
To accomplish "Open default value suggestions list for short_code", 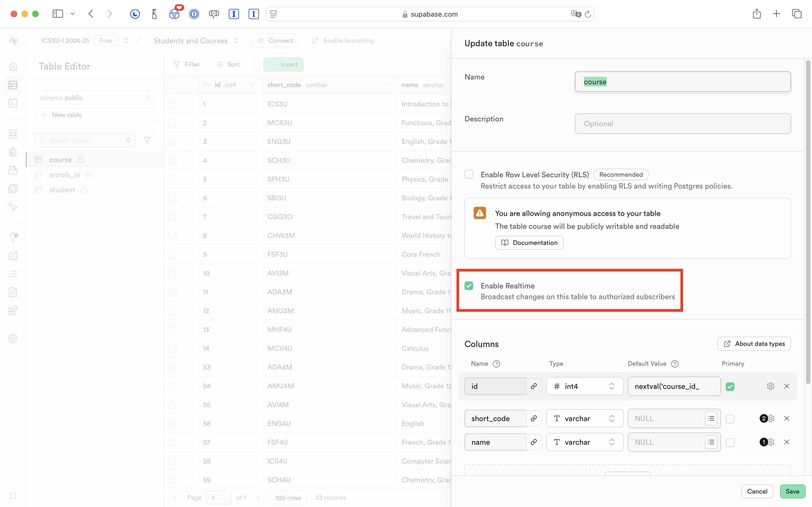I will (711, 418).
